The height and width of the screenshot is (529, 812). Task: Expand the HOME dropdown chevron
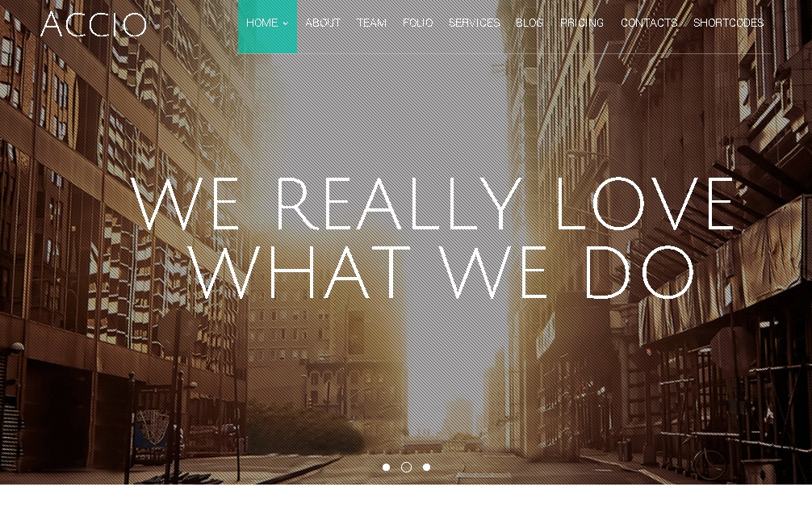point(286,23)
